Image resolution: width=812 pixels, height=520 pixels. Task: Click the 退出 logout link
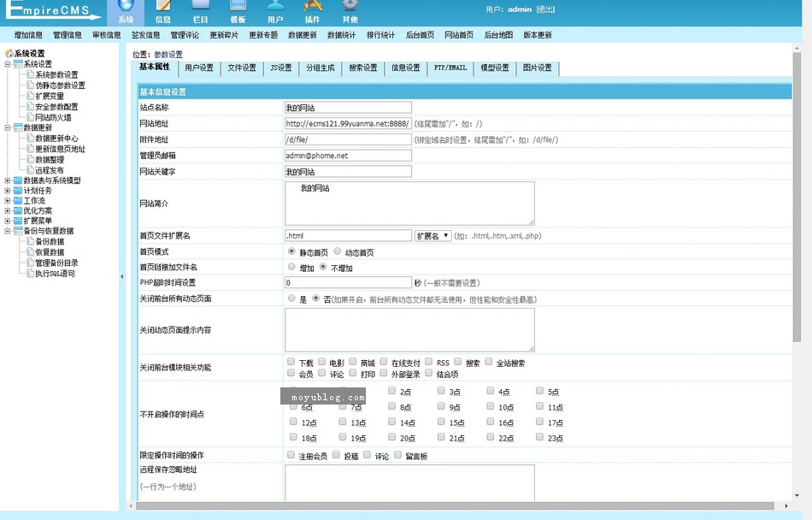click(545, 9)
